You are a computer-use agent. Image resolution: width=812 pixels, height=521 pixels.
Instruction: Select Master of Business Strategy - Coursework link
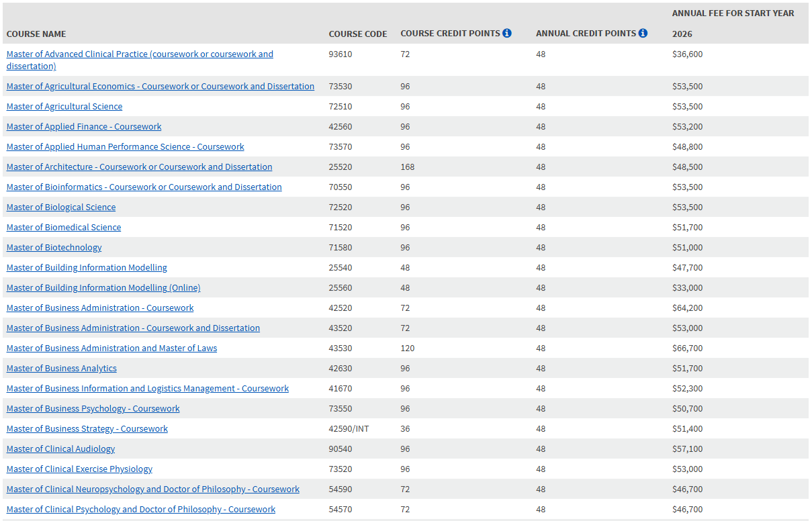point(87,429)
